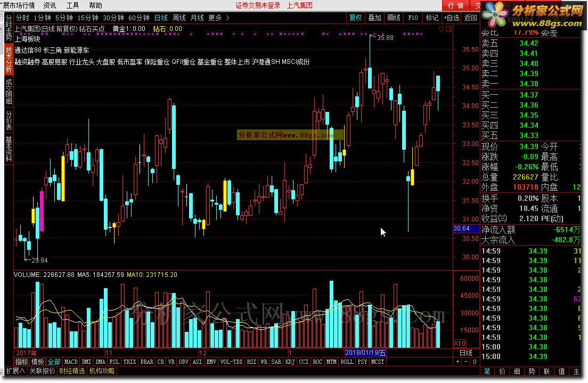
Task: Apply the BOLL indicator
Action: pyautogui.click(x=347, y=362)
